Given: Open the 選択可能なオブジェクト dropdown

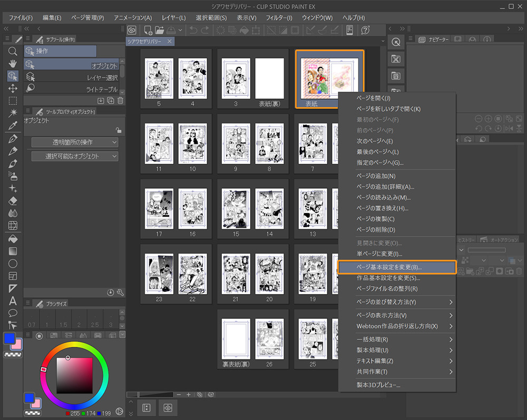Looking at the screenshot, I should (x=74, y=156).
